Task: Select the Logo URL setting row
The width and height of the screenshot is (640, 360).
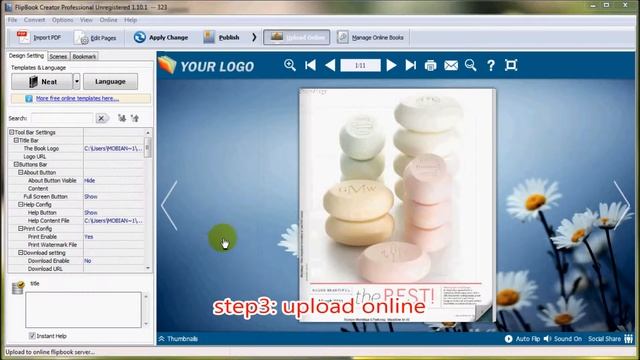Action: pyautogui.click(x=76, y=156)
